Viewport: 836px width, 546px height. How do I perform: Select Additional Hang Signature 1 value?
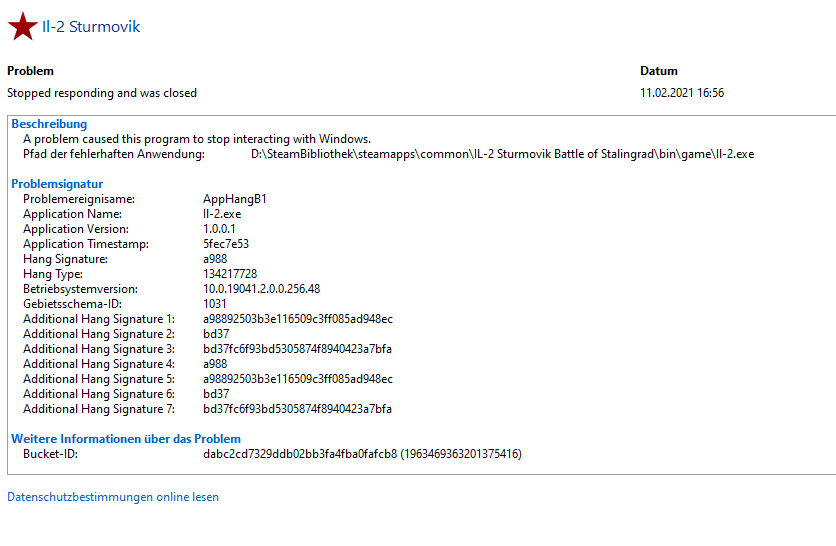pyautogui.click(x=298, y=319)
